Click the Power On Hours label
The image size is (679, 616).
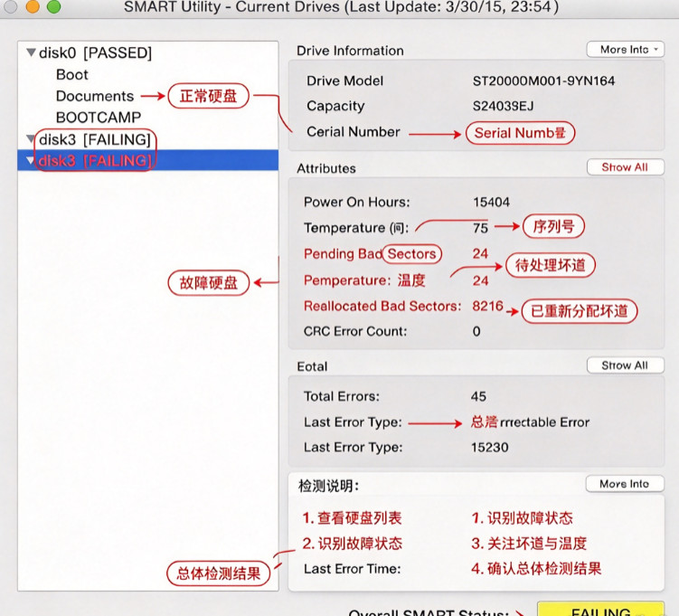point(356,202)
